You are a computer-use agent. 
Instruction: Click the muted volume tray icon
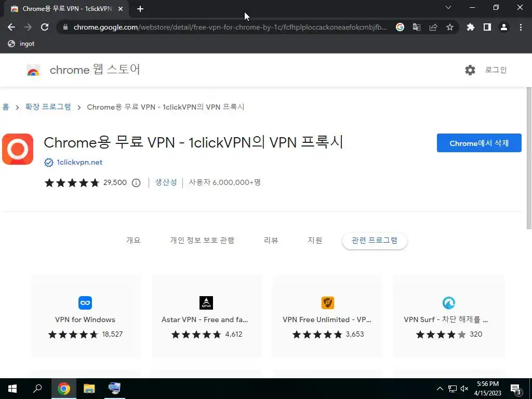pos(464,389)
